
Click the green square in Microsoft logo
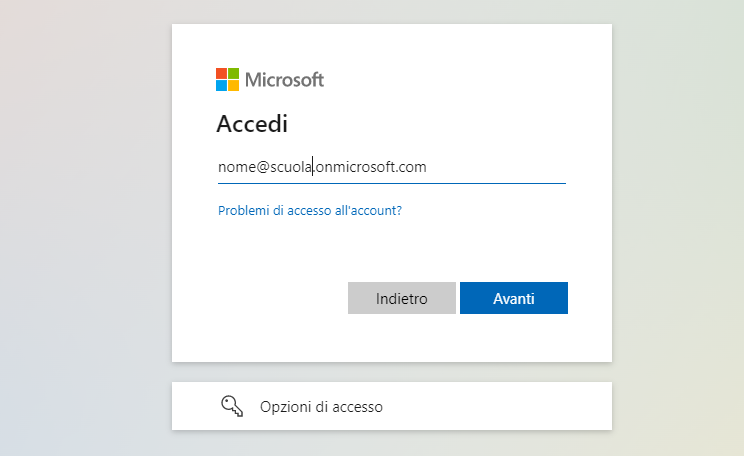pos(233,74)
